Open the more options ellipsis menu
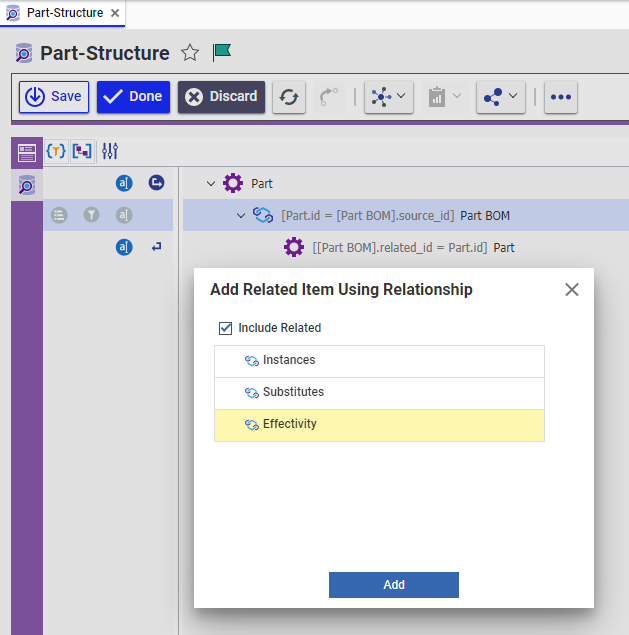The height and width of the screenshot is (635, 629). (561, 97)
